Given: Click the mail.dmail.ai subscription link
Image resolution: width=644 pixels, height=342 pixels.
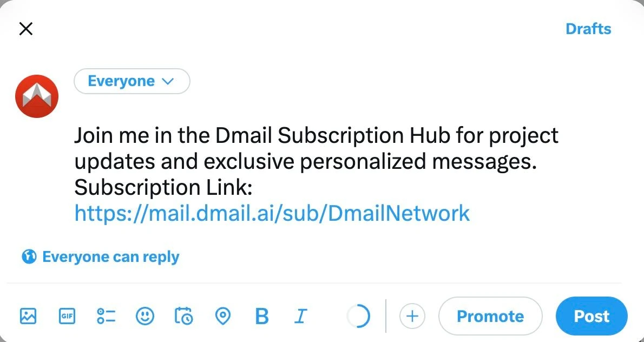Looking at the screenshot, I should [272, 213].
